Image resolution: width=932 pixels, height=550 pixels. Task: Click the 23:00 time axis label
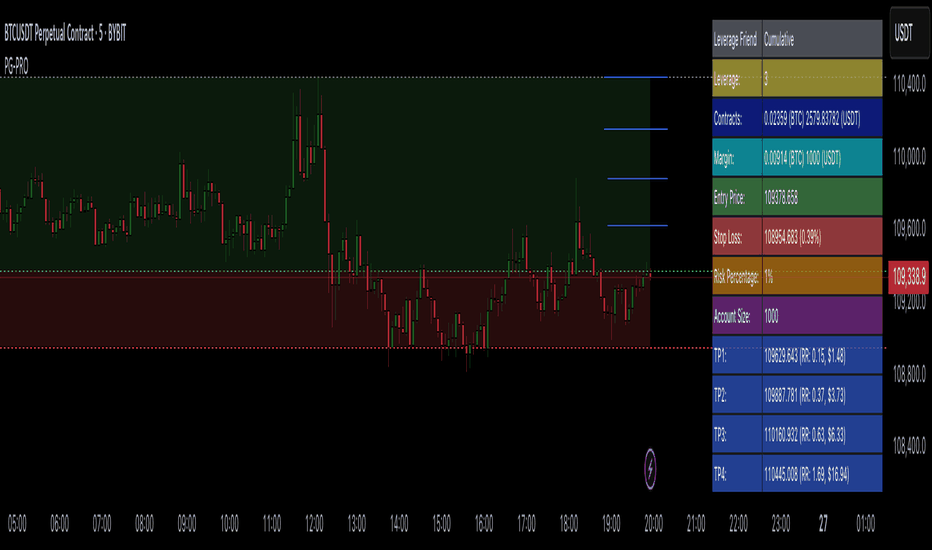coord(780,524)
